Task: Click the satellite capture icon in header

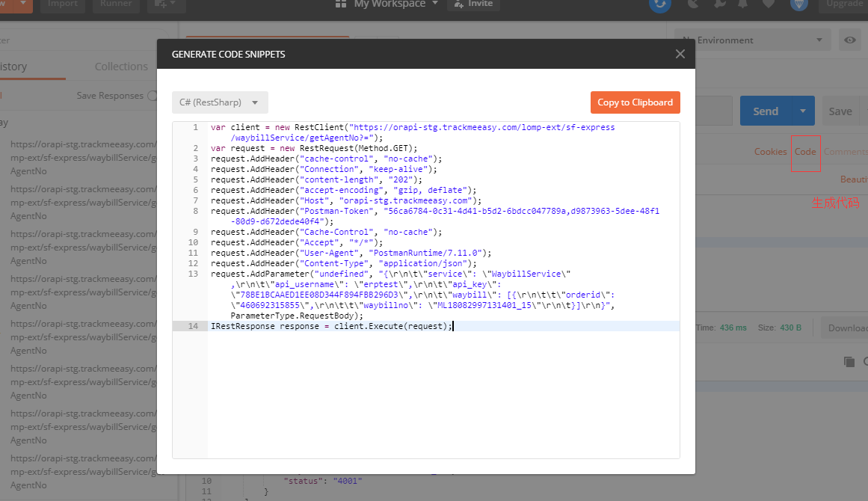Action: 693,4
